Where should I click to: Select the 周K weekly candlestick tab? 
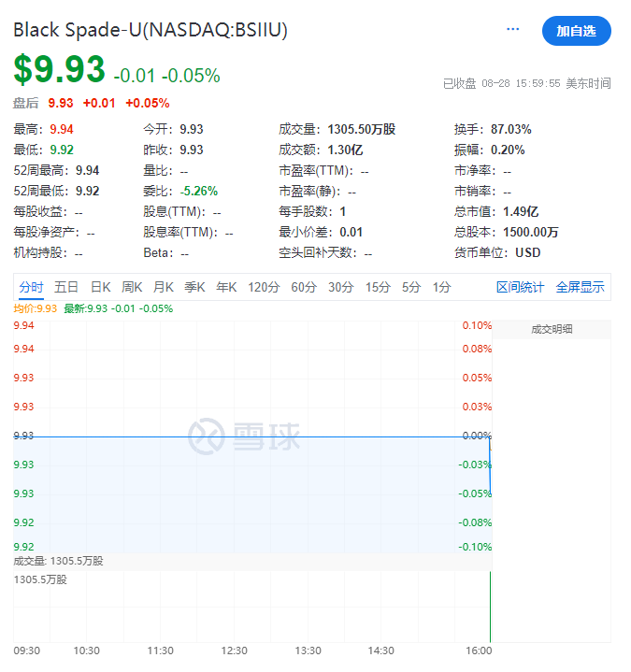[132, 287]
